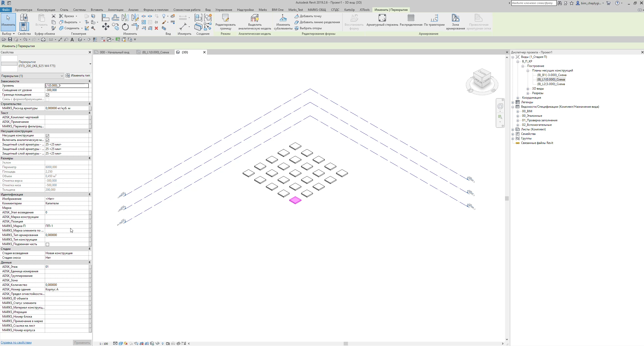This screenshot has height=346, width=644.
Task: Collapse the 'Зависимости' properties section
Action: 89,81
